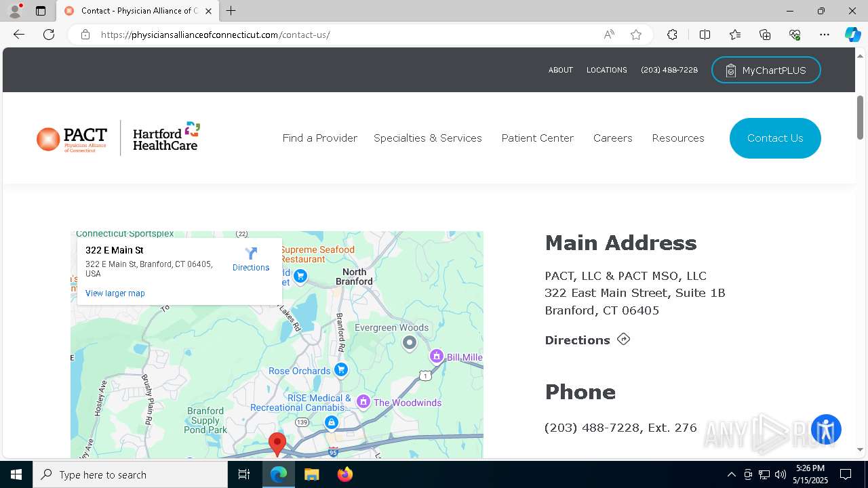The image size is (868, 488).
Task: Open the Careers menu item
Action: 613,138
